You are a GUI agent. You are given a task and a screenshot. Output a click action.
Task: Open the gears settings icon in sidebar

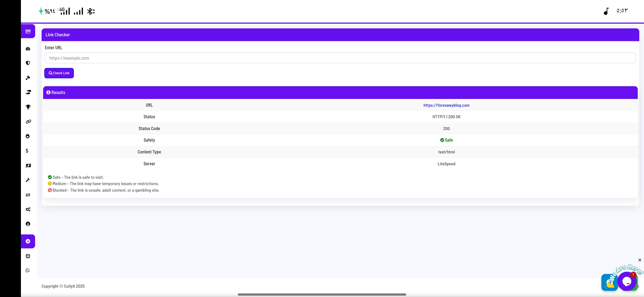point(28,209)
